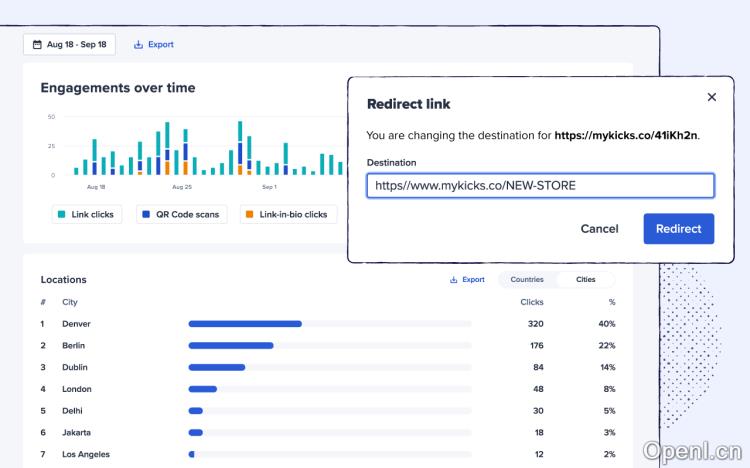Switch to the Cities tab
Screen dimensions: 750x468
click(585, 280)
